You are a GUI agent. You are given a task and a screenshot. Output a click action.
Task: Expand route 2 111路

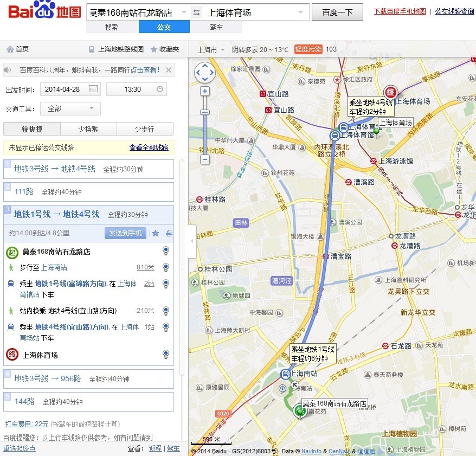(x=89, y=192)
